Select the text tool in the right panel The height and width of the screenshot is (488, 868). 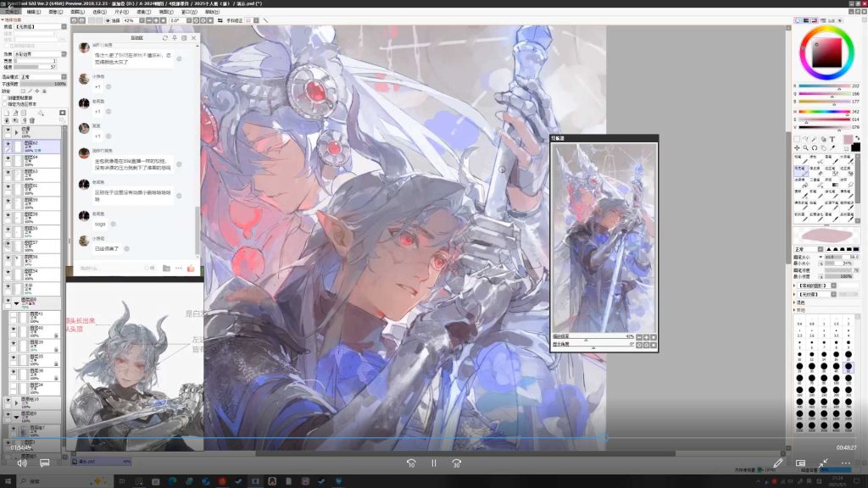pos(832,139)
